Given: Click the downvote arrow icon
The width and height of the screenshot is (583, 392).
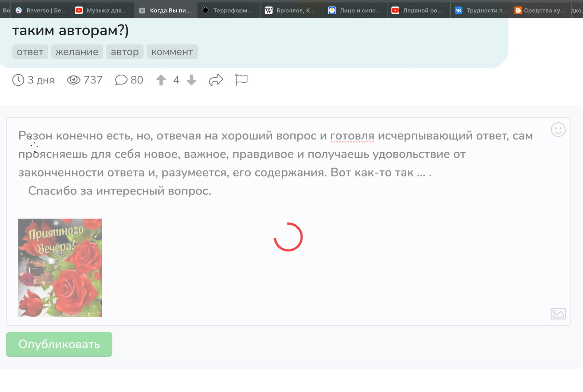Looking at the screenshot, I should pyautogui.click(x=191, y=80).
